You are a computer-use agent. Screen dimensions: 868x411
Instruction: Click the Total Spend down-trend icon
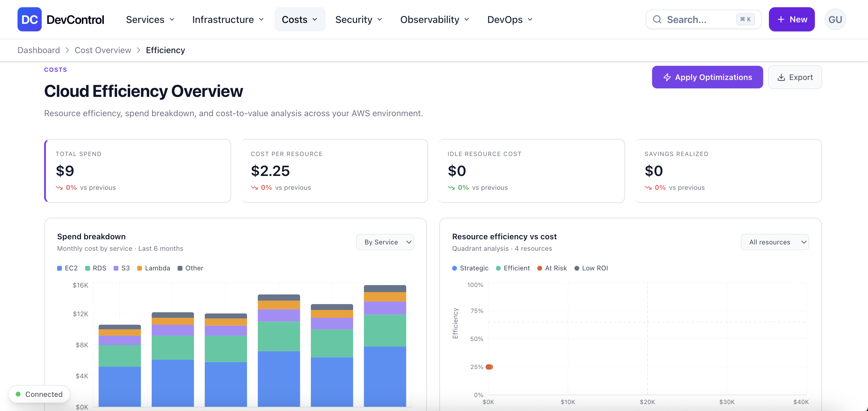tap(59, 188)
